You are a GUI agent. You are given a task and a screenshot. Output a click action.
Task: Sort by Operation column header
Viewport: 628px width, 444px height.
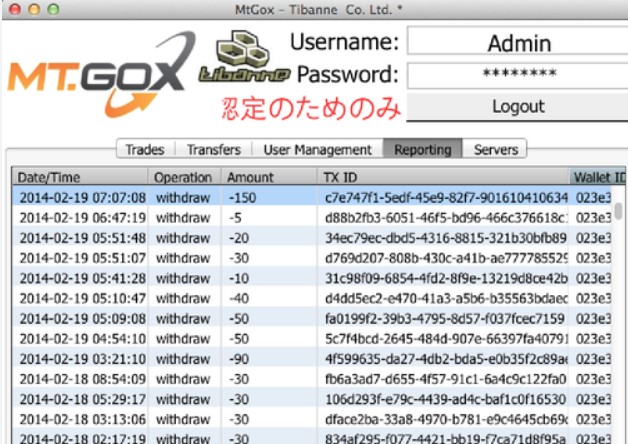coord(184,177)
